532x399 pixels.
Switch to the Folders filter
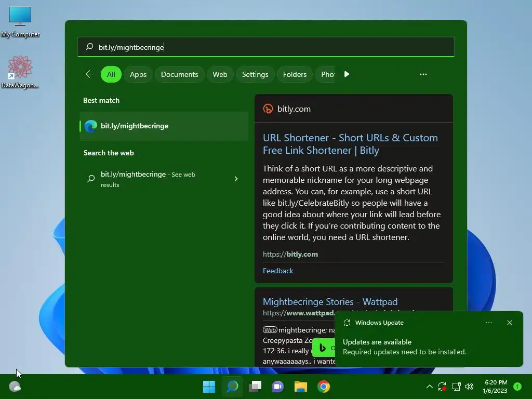pyautogui.click(x=295, y=74)
